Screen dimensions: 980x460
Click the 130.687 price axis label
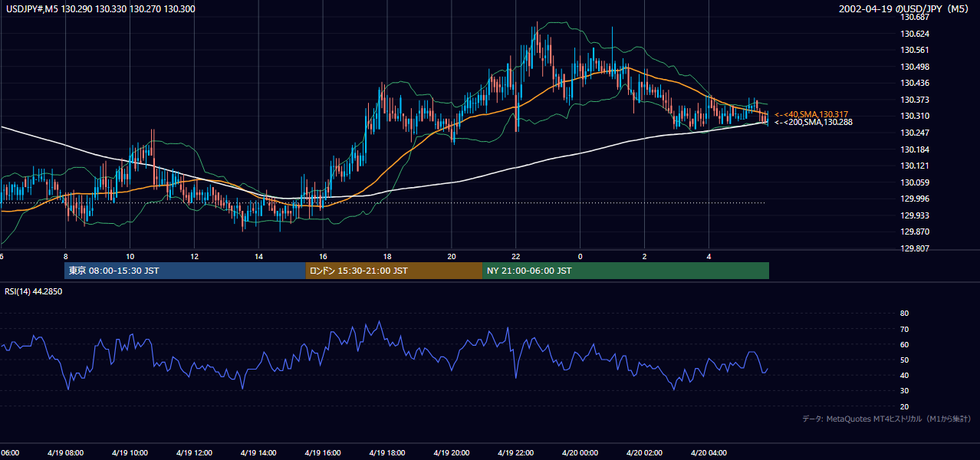point(914,18)
